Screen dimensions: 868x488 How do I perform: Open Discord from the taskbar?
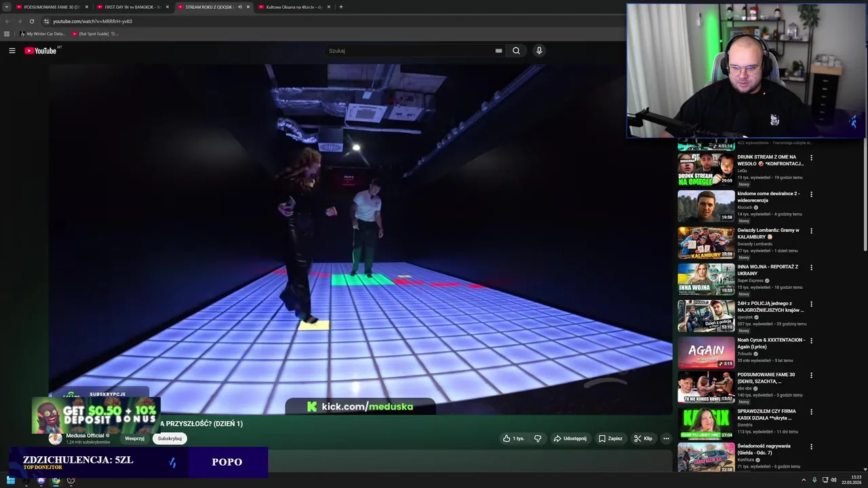41,481
